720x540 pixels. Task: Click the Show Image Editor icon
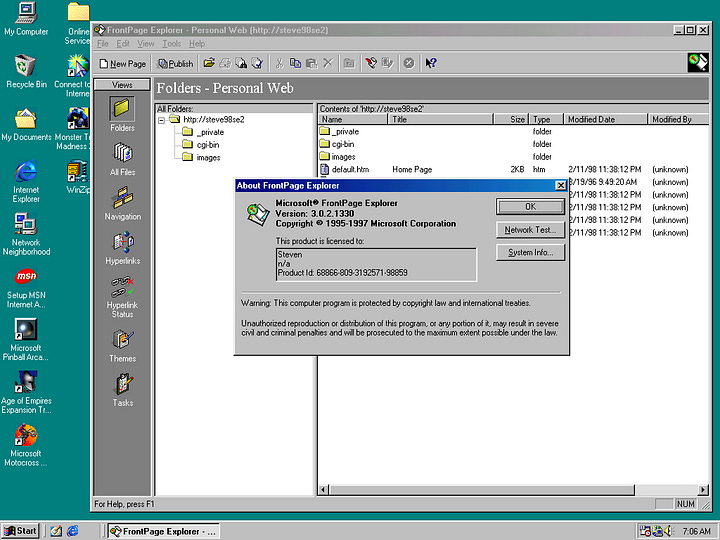(387, 63)
